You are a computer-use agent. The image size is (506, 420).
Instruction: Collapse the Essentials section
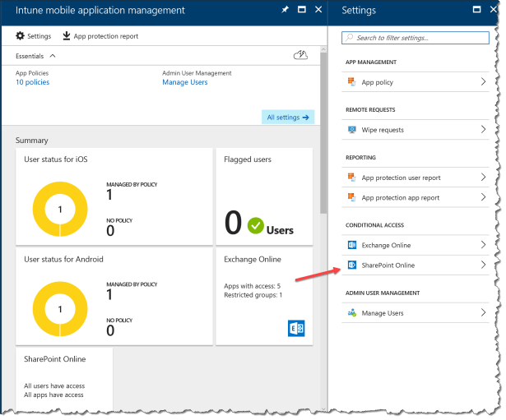pos(35,56)
